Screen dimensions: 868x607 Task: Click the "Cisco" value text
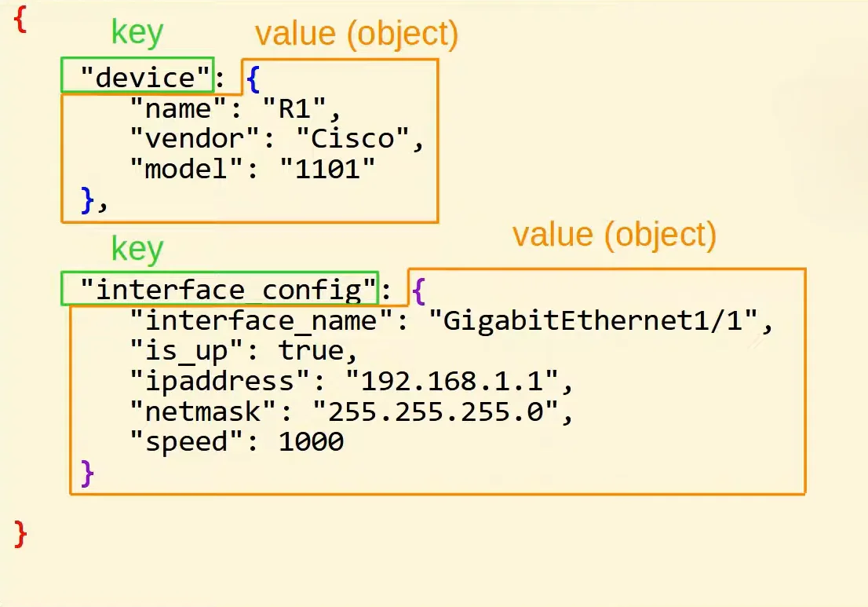(352, 138)
